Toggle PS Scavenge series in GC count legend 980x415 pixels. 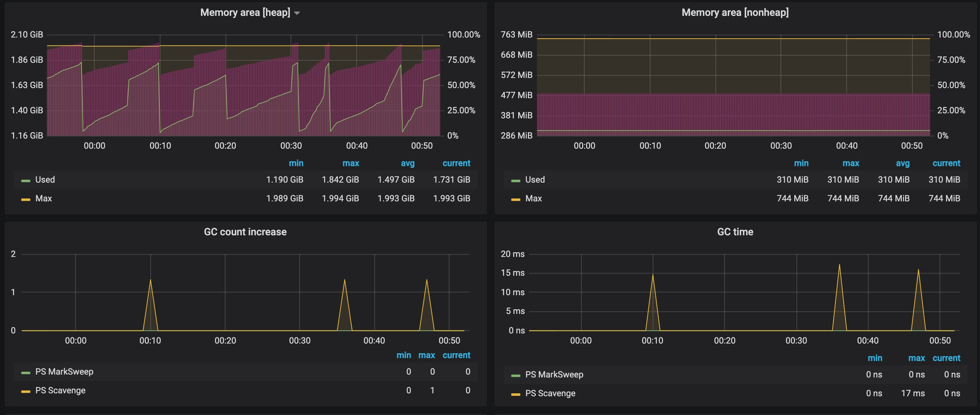[x=60, y=391]
